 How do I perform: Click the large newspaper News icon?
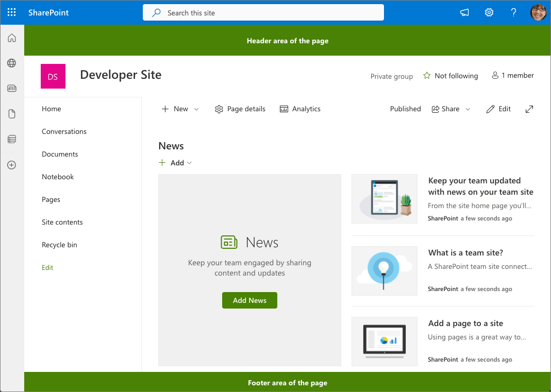tap(229, 243)
